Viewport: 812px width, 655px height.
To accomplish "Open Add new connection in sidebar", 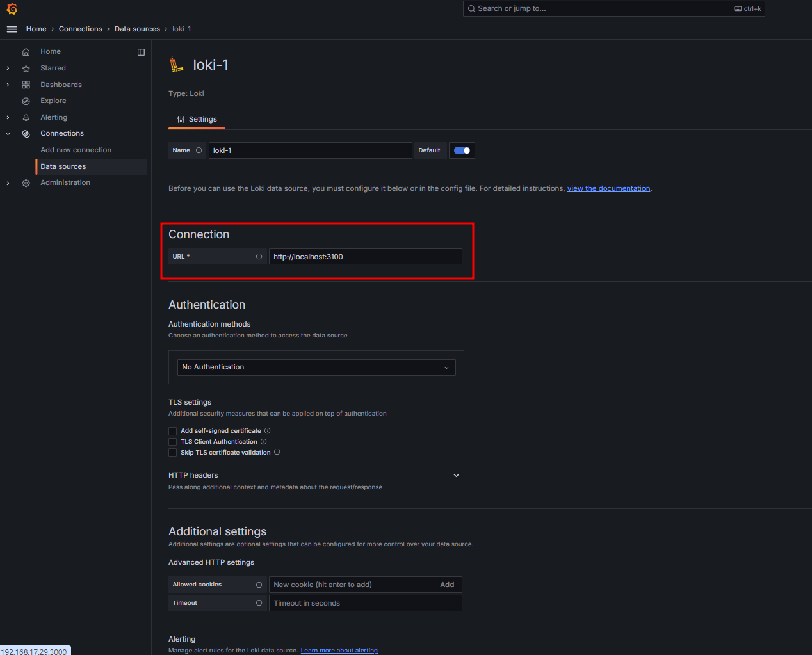I will [76, 150].
